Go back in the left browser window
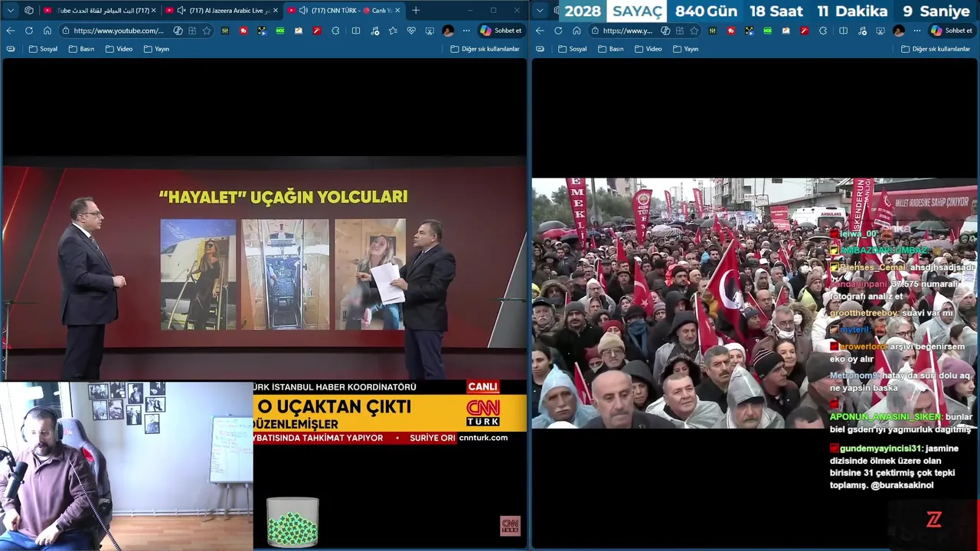The width and height of the screenshot is (980, 551). pyautogui.click(x=11, y=31)
